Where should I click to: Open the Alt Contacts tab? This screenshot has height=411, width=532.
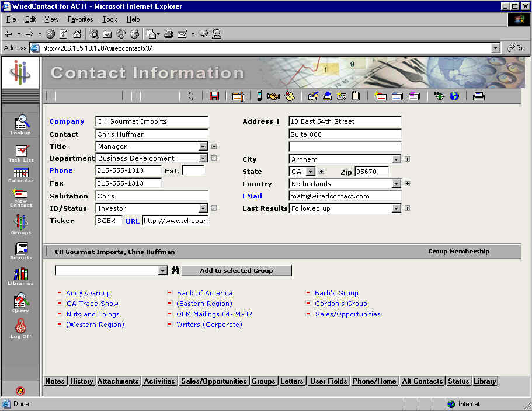[422, 381]
